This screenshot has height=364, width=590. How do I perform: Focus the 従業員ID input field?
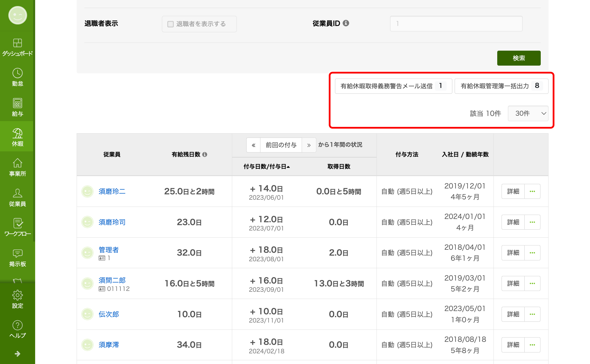pos(456,24)
